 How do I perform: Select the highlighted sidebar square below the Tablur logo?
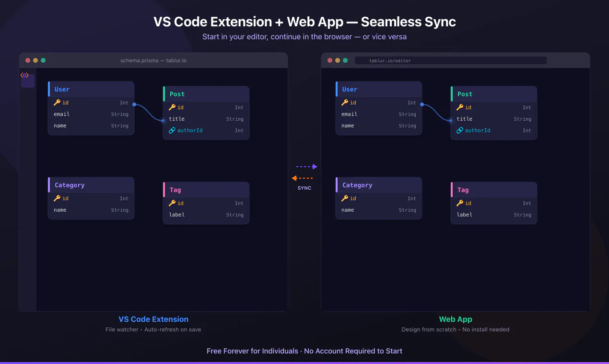click(28, 81)
